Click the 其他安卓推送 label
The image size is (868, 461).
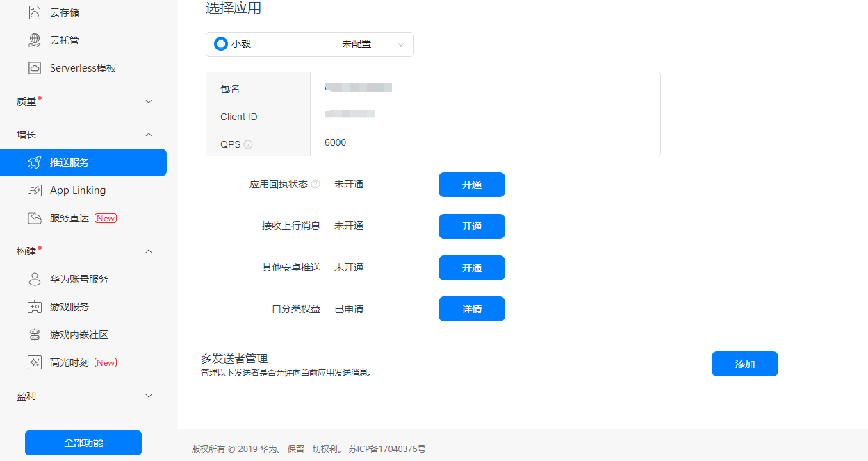[x=291, y=267]
